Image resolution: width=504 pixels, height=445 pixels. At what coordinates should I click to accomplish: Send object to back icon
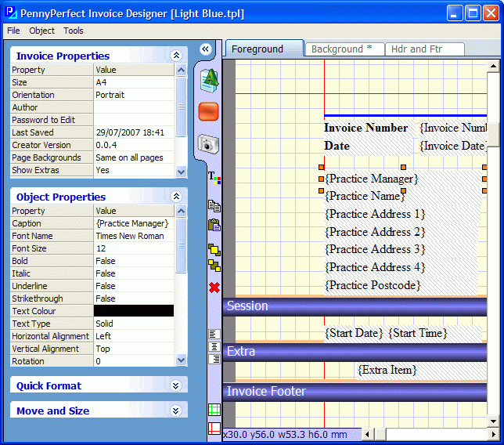pos(214,266)
